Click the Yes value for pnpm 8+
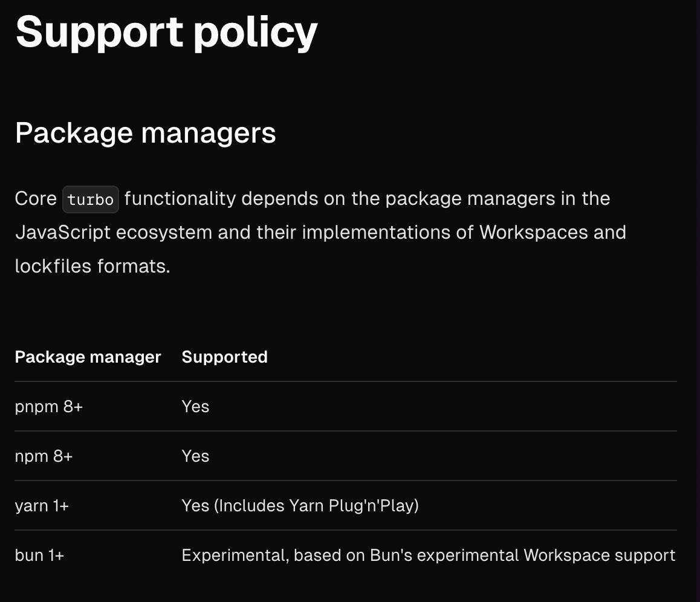The image size is (700, 602). 195,407
